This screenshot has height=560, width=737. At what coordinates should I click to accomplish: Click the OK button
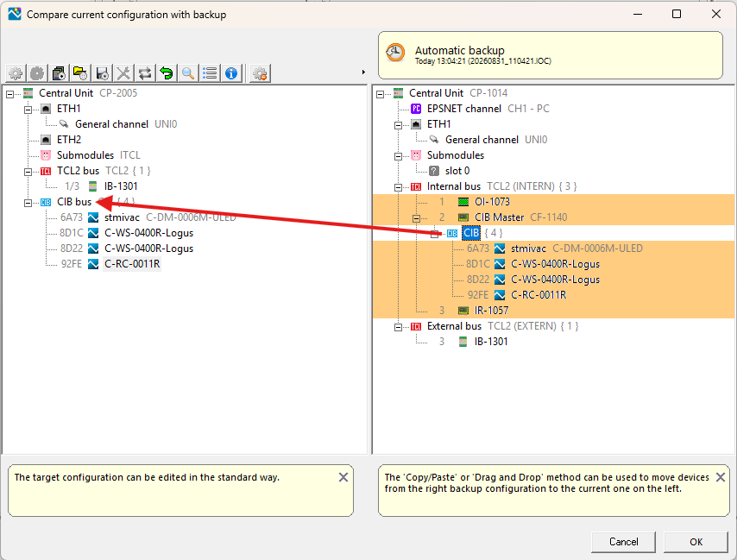tap(696, 542)
